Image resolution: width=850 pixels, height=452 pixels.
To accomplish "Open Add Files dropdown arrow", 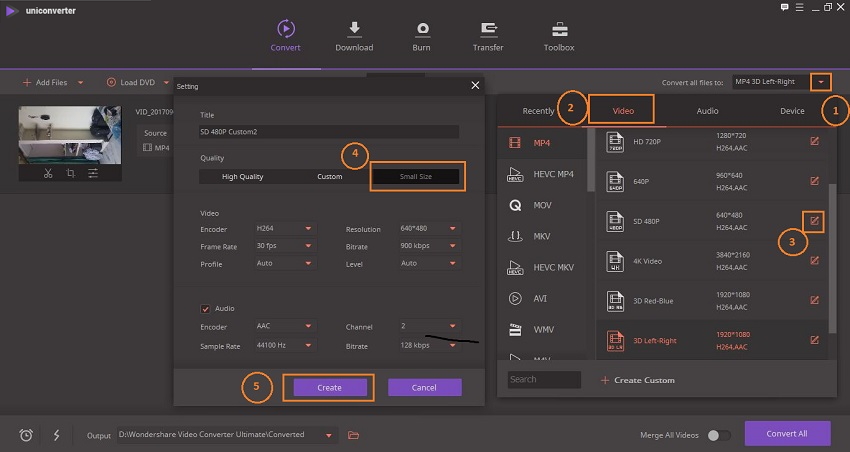I will [80, 82].
